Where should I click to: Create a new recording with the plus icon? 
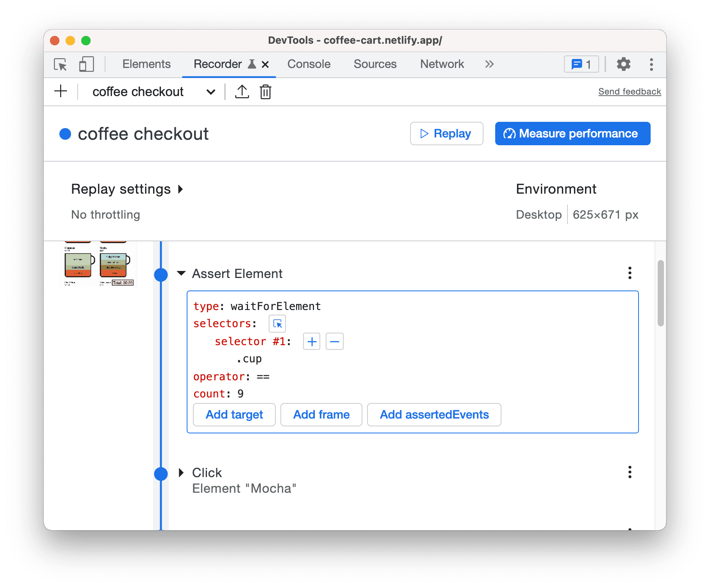(x=61, y=91)
